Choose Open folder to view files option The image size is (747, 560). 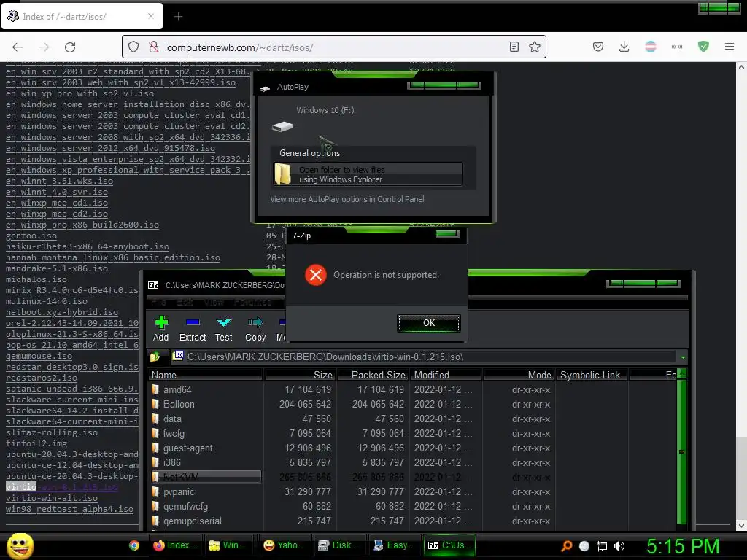368,175
